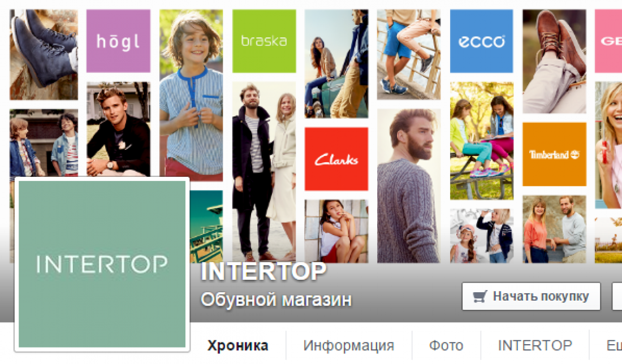Image resolution: width=622 pixels, height=364 pixels.
Task: Open the INTERTOP profile picture
Action: (x=102, y=264)
